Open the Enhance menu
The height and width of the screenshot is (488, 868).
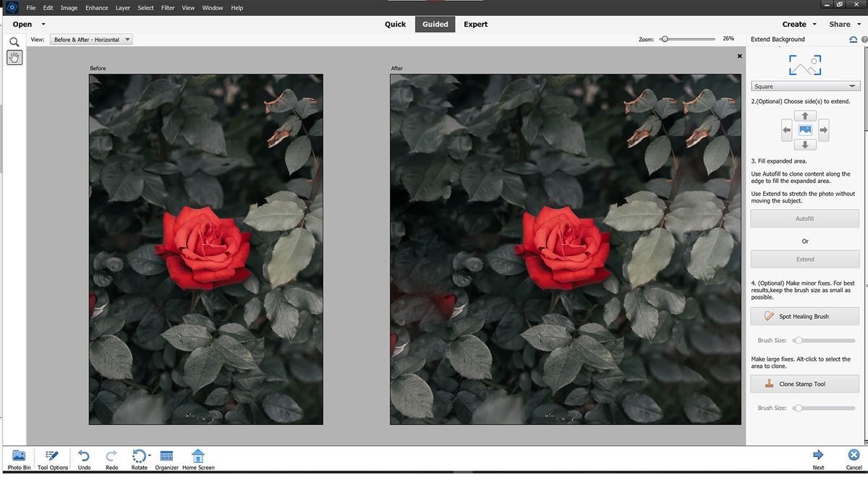tap(97, 8)
